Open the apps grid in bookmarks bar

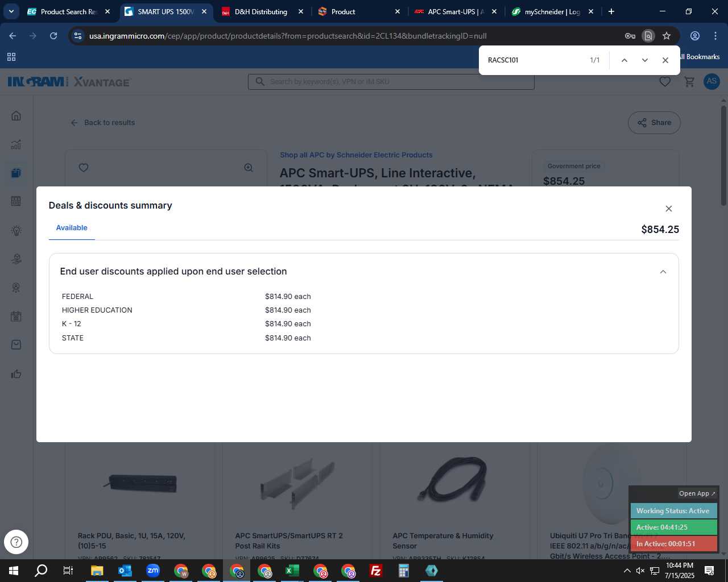11,57
